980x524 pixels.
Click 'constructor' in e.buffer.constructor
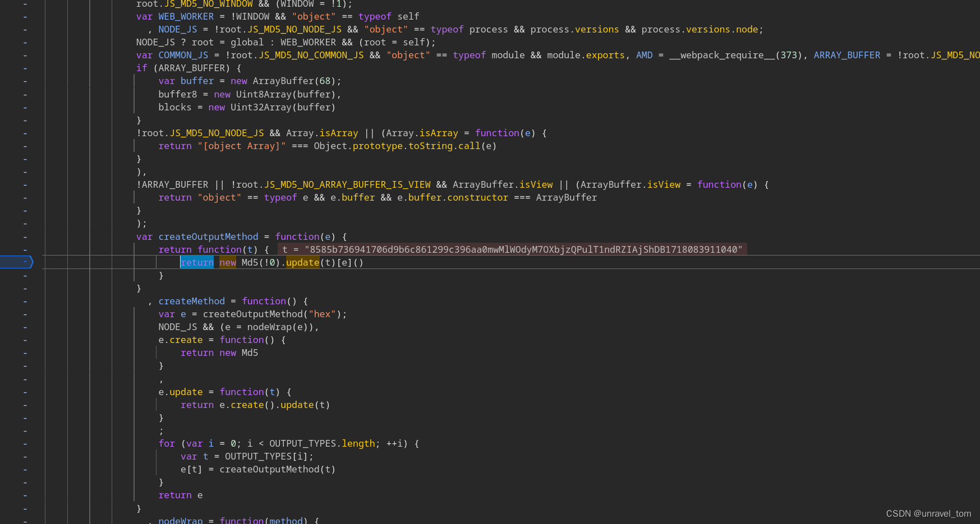pos(477,197)
